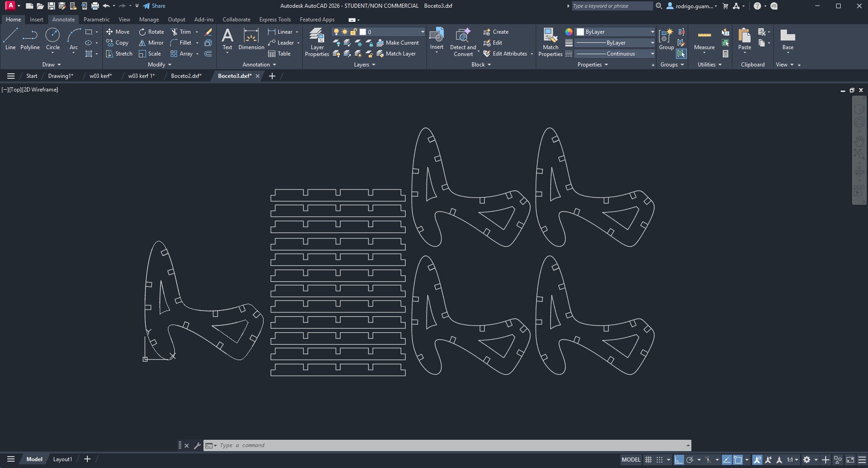The height and width of the screenshot is (468, 868).
Task: Toggle 2D object snap in status bar
Action: [x=738, y=460]
